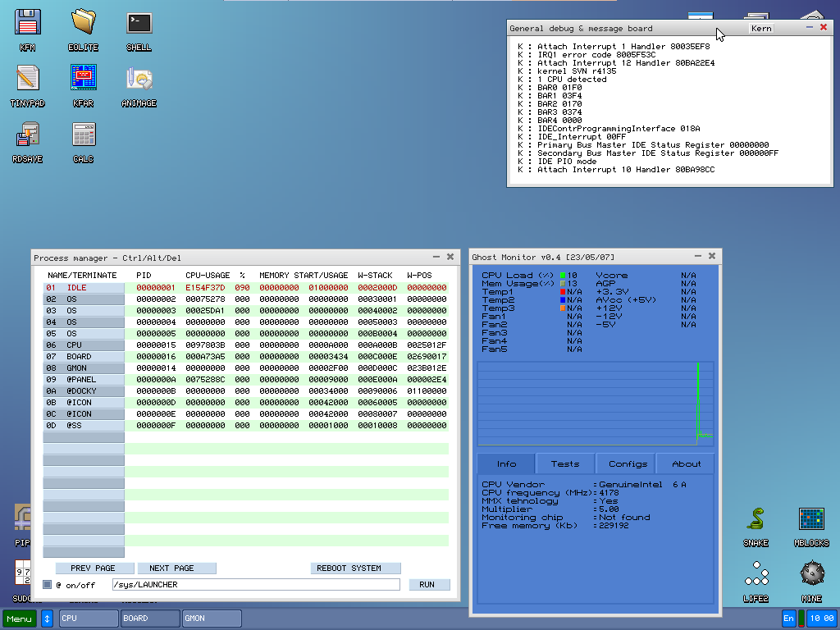Open the TINYPAD text editor icon

pos(28,80)
